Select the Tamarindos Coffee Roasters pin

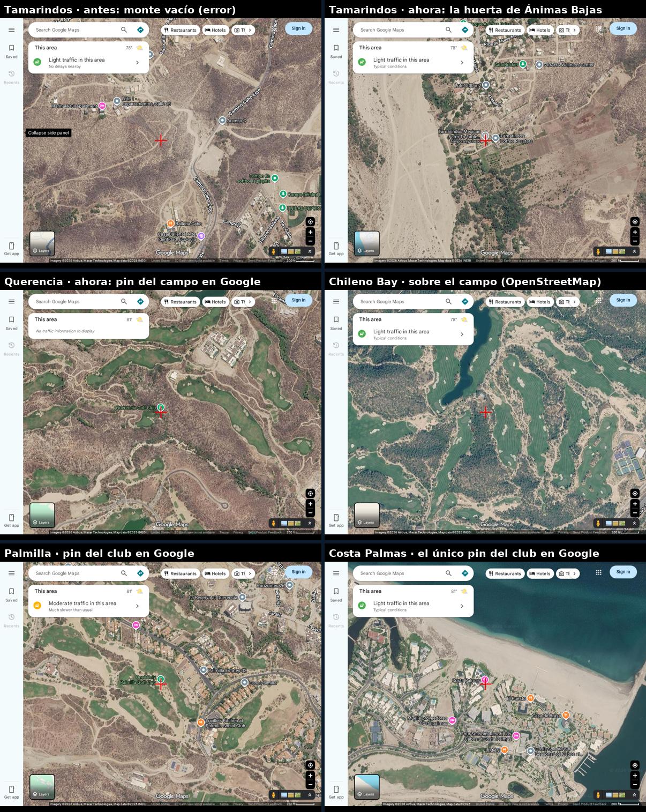pos(495,138)
